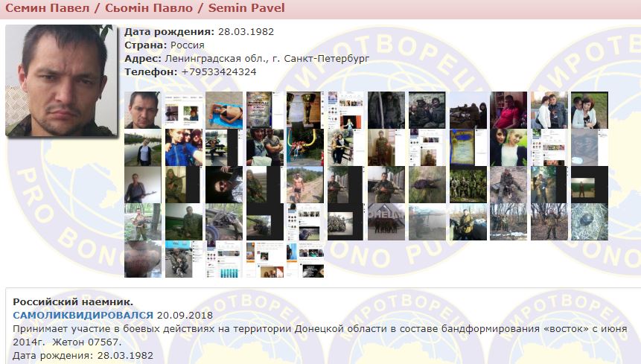Open the thumbnail of person in red top
Image resolution: width=641 pixels, height=364 pixels.
click(508, 110)
